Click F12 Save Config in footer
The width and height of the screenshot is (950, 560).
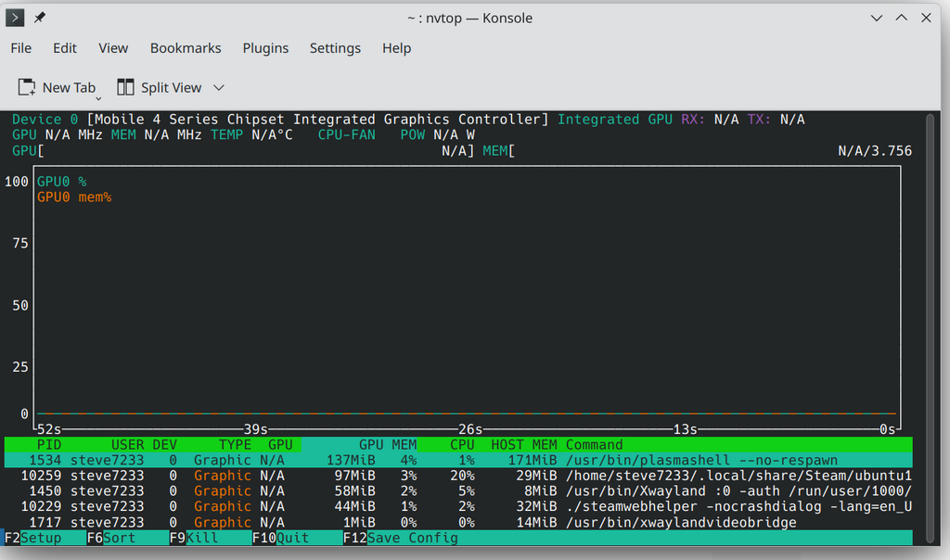(x=401, y=538)
